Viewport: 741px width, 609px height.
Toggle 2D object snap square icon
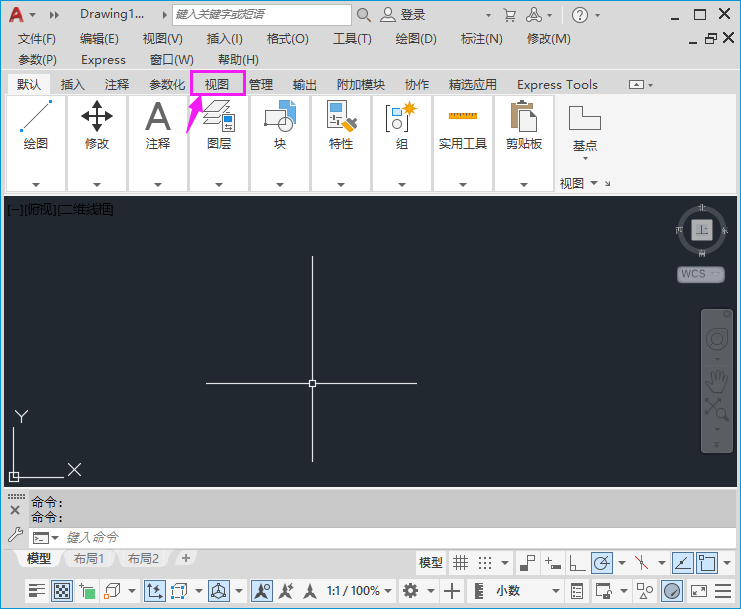pos(707,563)
